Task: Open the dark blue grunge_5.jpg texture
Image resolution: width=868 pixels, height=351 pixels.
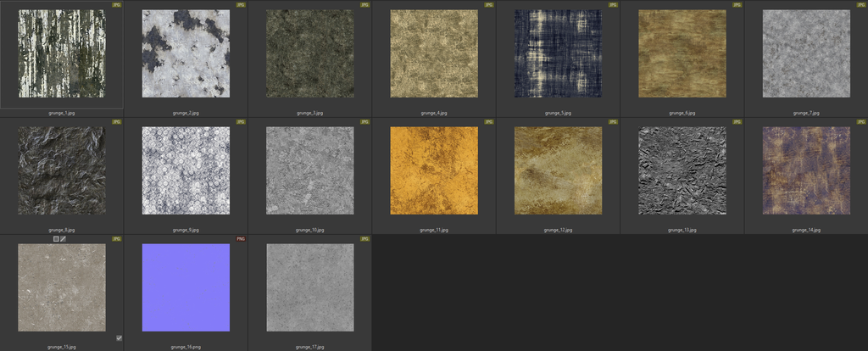Action: point(558,53)
